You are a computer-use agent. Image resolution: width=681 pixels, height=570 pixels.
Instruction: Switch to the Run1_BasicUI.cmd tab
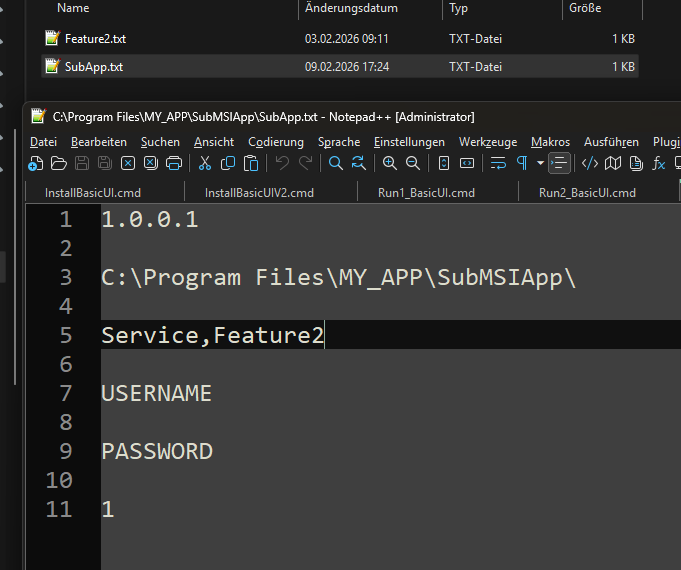click(x=426, y=192)
